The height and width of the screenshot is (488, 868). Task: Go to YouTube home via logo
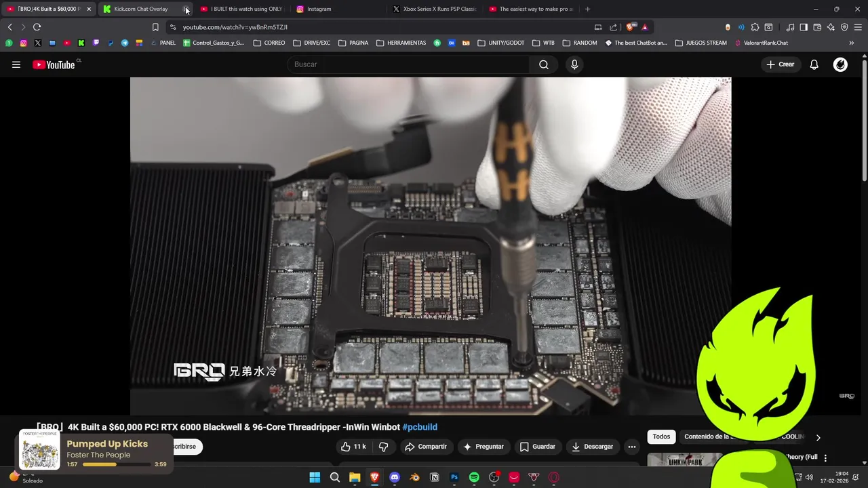(x=54, y=64)
